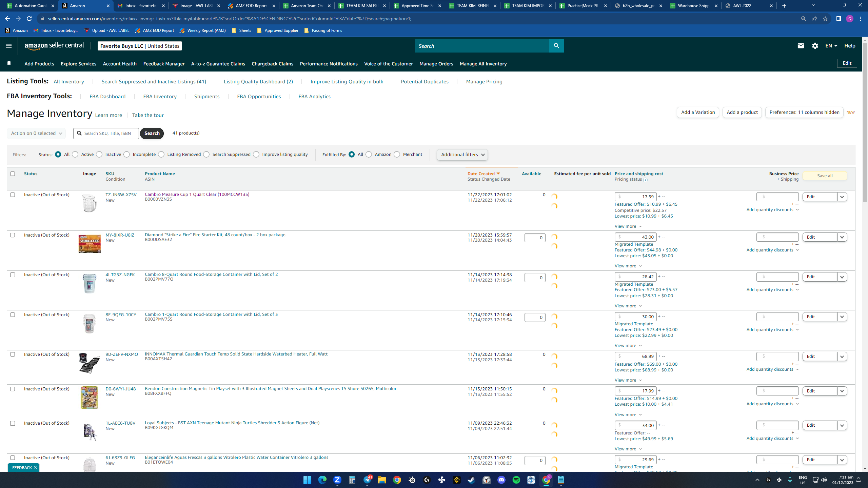
Task: Click the price field showing 17.59
Action: [636, 197]
